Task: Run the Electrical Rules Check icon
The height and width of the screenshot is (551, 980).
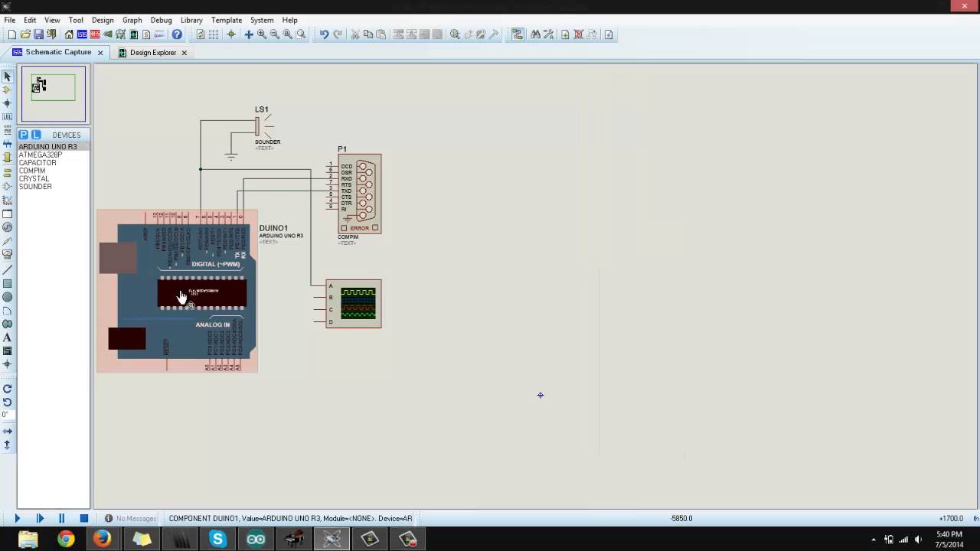Action: pos(609,34)
